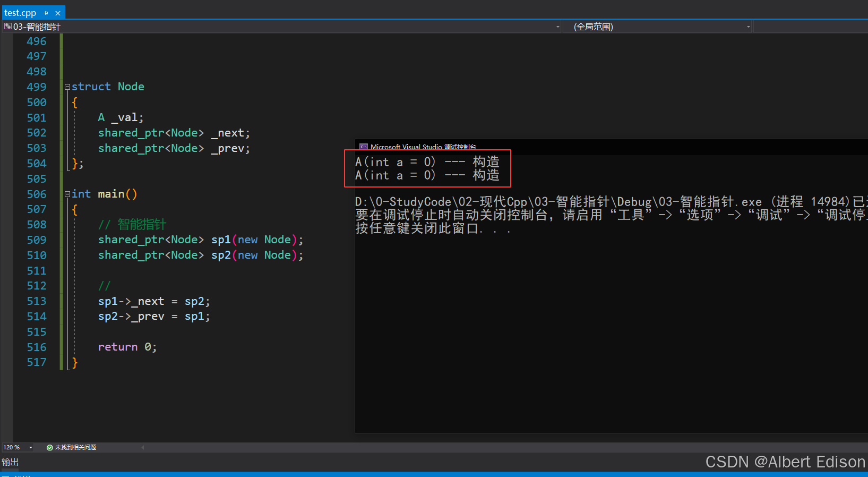Image resolution: width=868 pixels, height=477 pixels.
Task: Click the debug console window icon
Action: coord(364,147)
